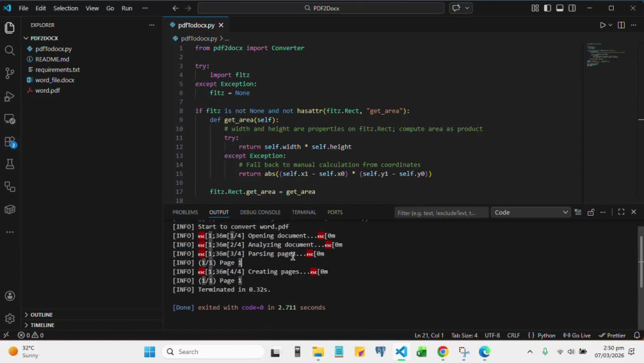This screenshot has height=363, width=644.
Task: Toggle primary side bar visibility
Action: click(x=547, y=8)
